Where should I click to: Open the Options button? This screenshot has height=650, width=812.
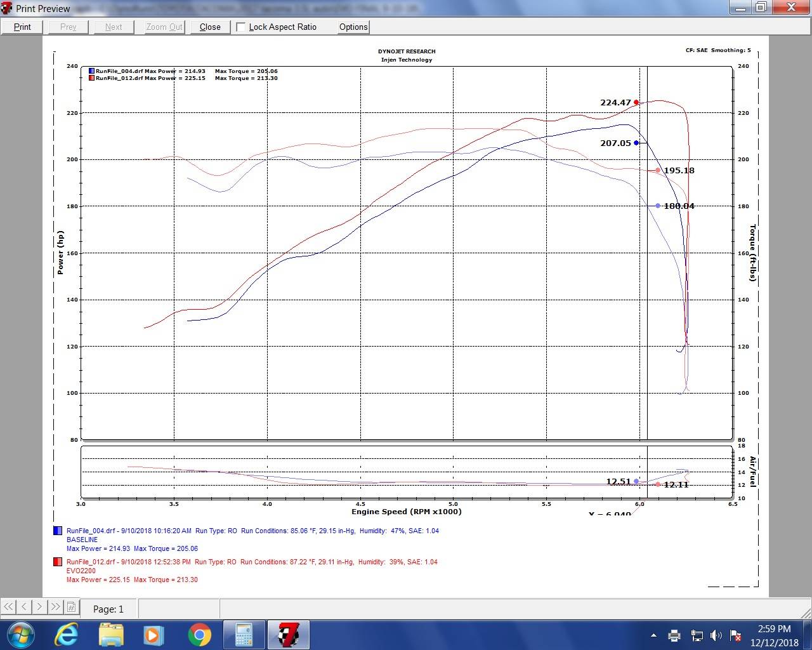pos(353,27)
